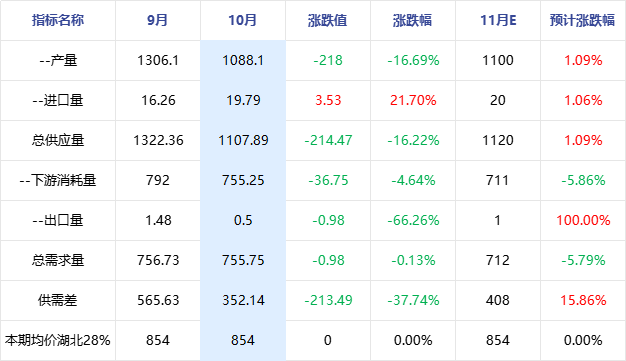Select the red 21.70% cell
Screen dimensions: 626x361
pyautogui.click(x=413, y=100)
